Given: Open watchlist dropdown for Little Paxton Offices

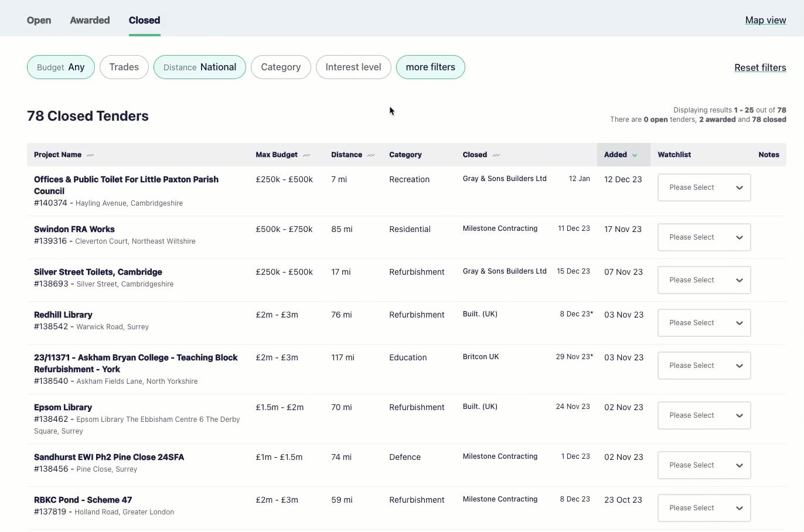Looking at the screenshot, I should [x=704, y=187].
